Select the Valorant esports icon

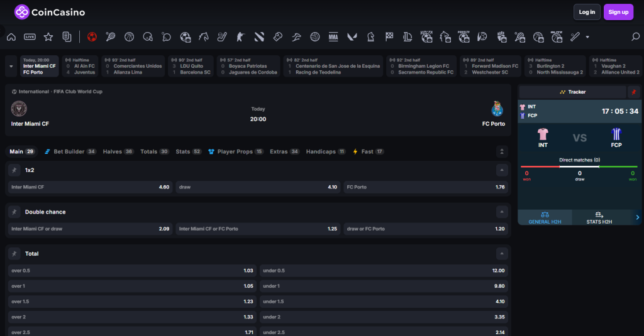coord(352,37)
